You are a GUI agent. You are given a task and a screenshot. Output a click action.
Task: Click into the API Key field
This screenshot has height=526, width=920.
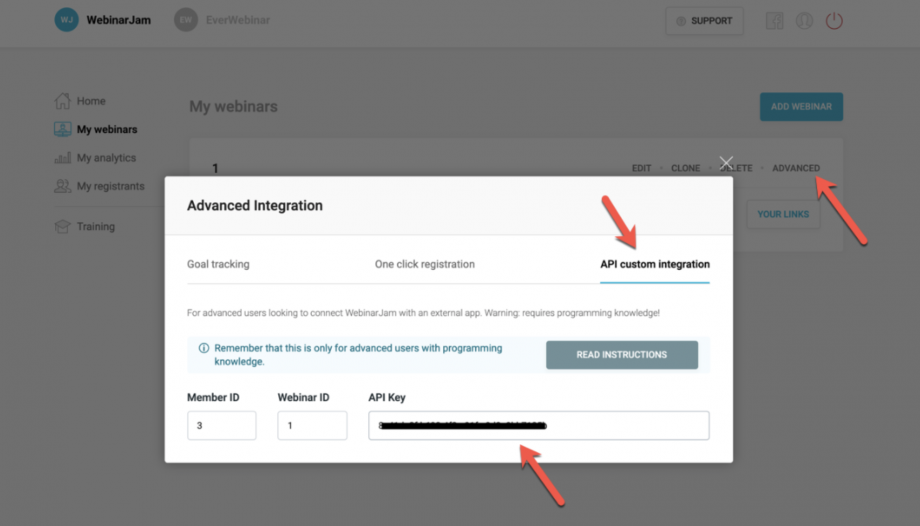pyautogui.click(x=539, y=426)
